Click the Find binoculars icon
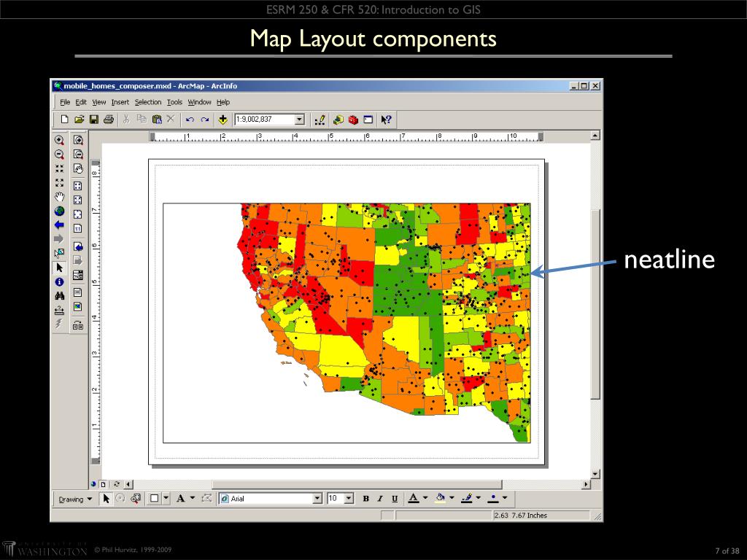Screen dimensions: 747x560 pyautogui.click(x=59, y=296)
